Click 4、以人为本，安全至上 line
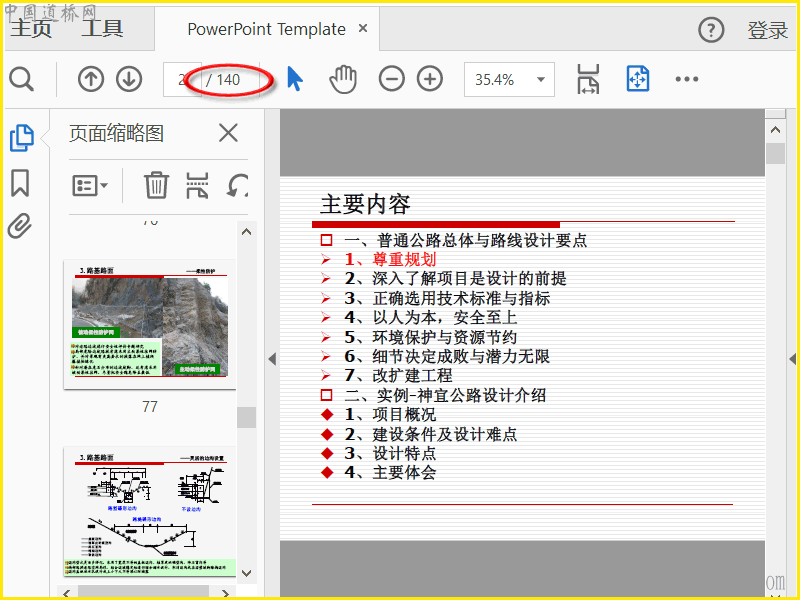Image resolution: width=800 pixels, height=600 pixels. (431, 317)
